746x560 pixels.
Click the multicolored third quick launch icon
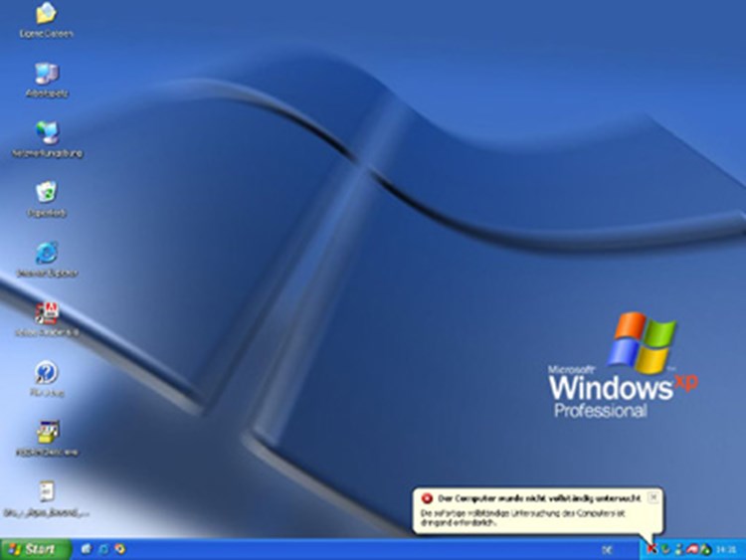point(120,549)
